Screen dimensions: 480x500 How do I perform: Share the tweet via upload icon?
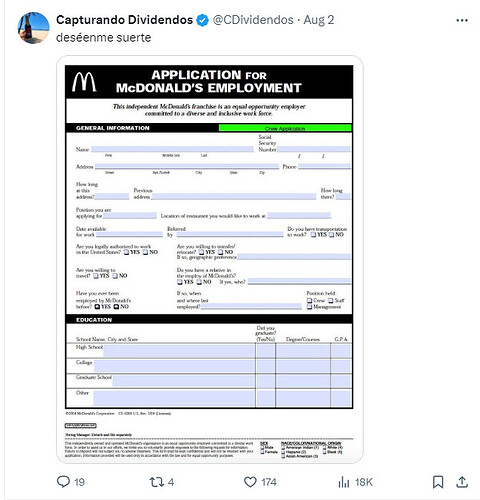coord(462,482)
